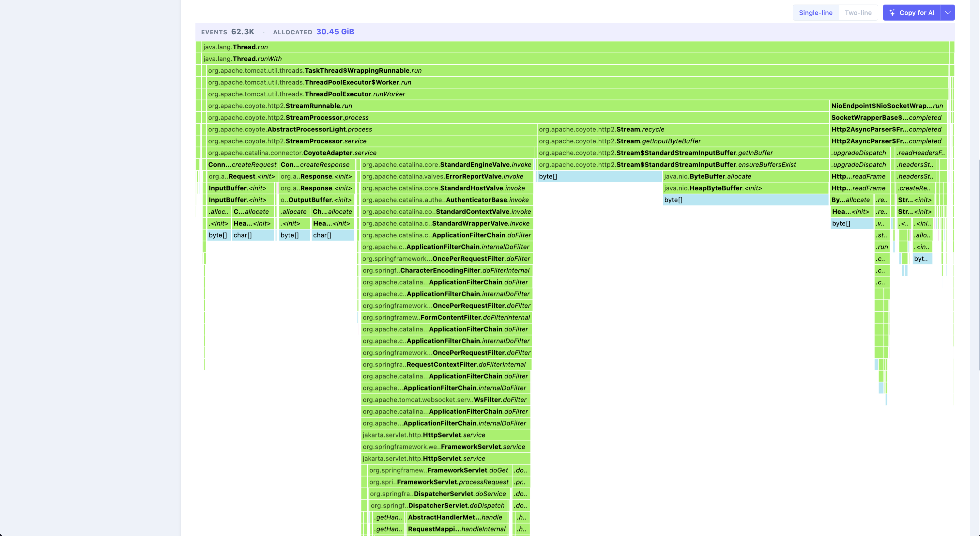Click the WsFilter.doFilter frame
Viewport: 980px width, 536px height.
click(446, 400)
